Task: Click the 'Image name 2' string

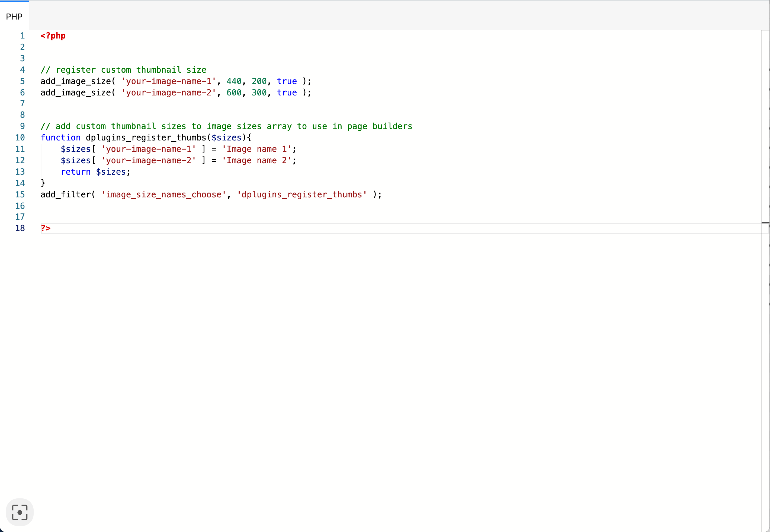Action: click(x=257, y=160)
